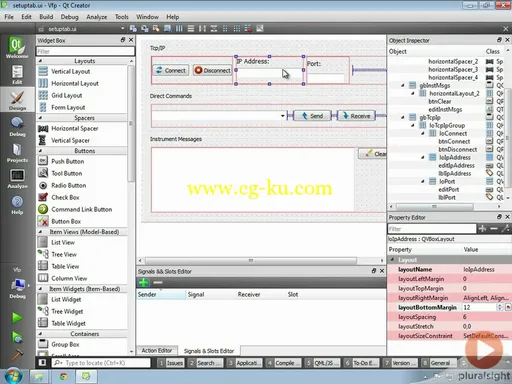Click Lay Out Horizontally toolbar icon

[x=179, y=29]
